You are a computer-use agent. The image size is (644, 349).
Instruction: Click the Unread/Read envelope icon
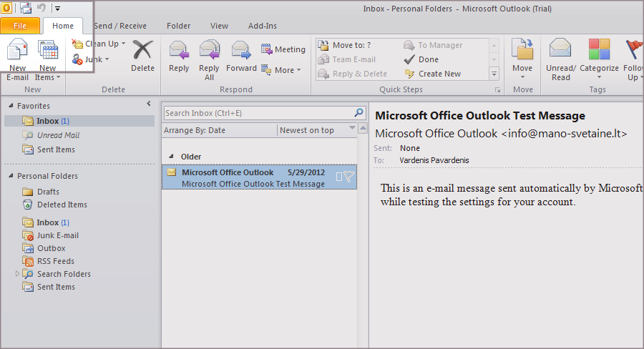click(560, 49)
